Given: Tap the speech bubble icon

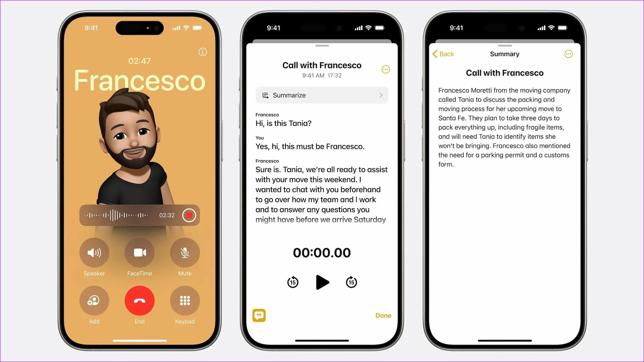Looking at the screenshot, I should tap(259, 316).
